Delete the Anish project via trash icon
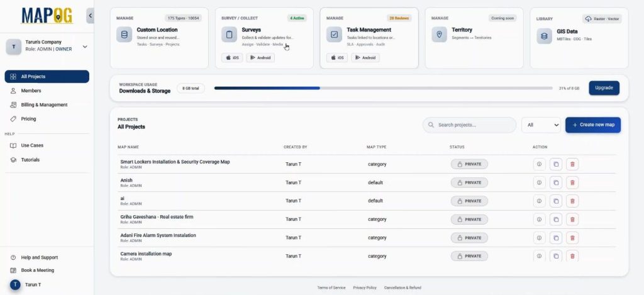 point(572,182)
